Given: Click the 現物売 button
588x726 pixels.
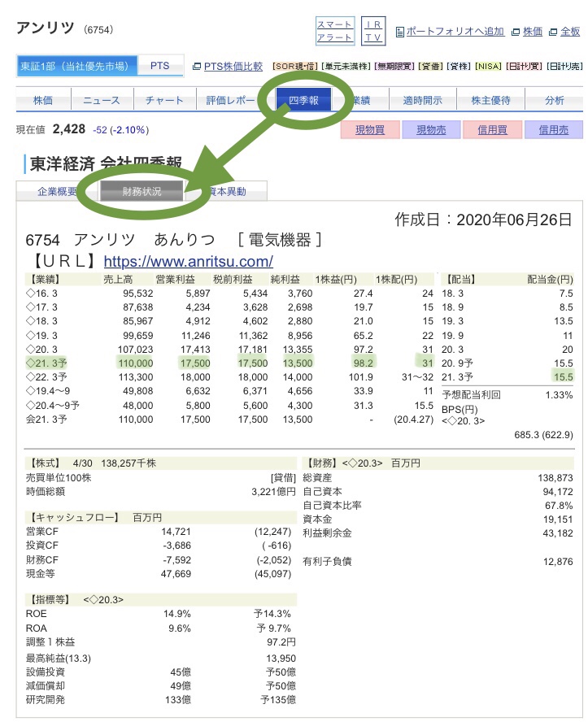Looking at the screenshot, I should coord(431,130).
